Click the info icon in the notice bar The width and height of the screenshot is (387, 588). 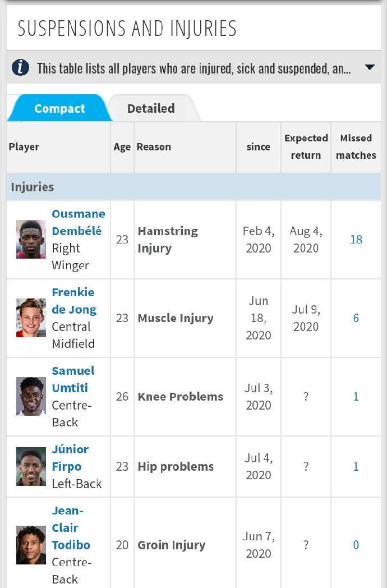[x=21, y=68]
